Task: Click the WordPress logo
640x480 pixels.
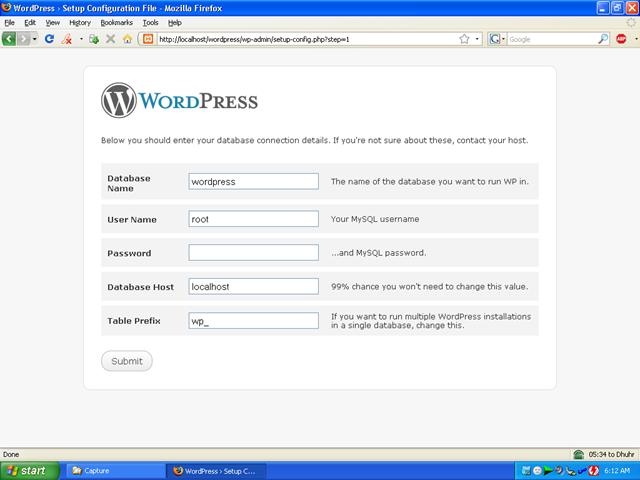Action: pos(179,100)
